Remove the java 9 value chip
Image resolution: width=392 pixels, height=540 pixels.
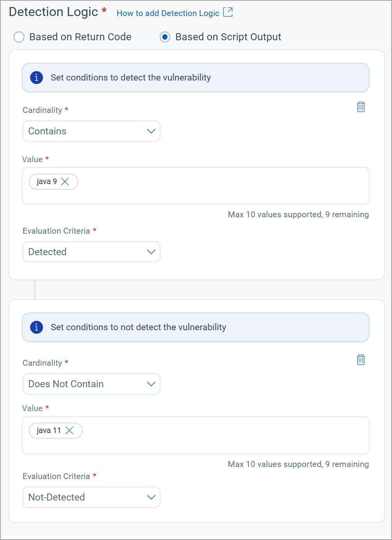click(x=65, y=182)
